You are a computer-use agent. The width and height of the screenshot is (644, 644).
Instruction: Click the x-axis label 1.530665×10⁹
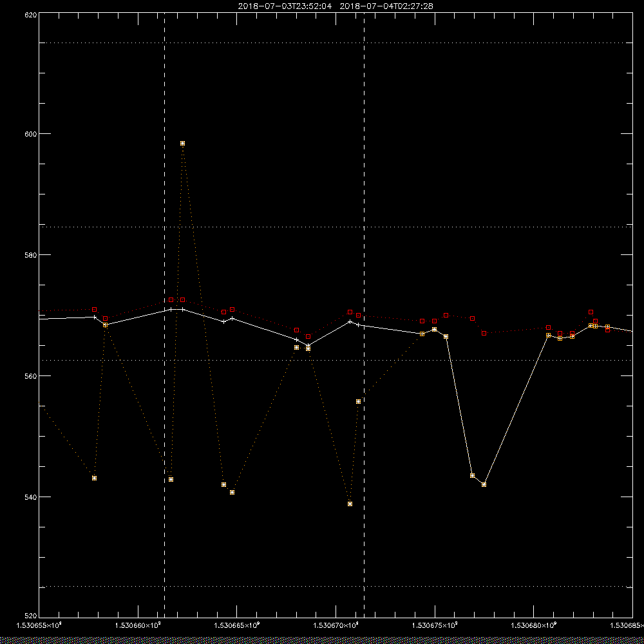coord(238,625)
